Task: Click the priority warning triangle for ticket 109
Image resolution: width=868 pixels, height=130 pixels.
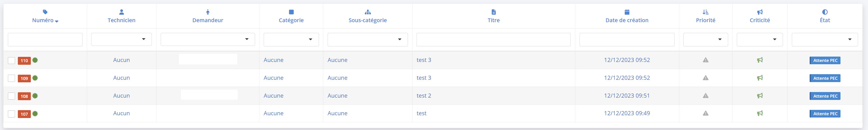Action: pos(705,78)
